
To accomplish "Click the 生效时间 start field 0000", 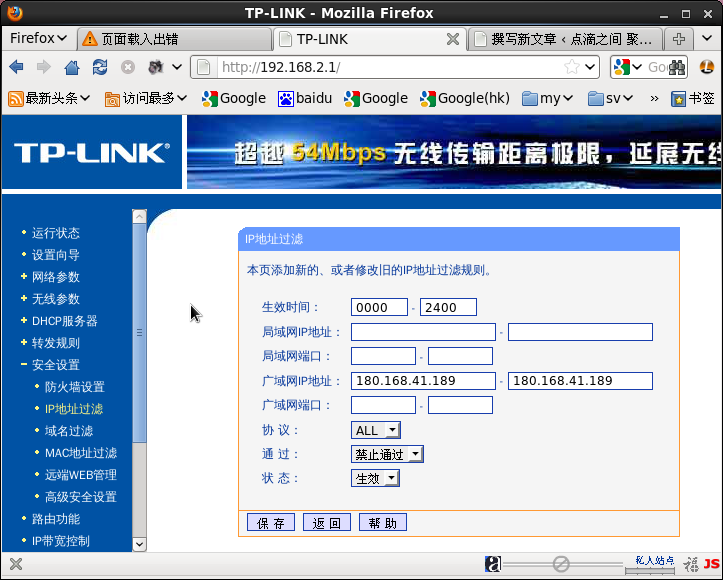I will tap(379, 307).
